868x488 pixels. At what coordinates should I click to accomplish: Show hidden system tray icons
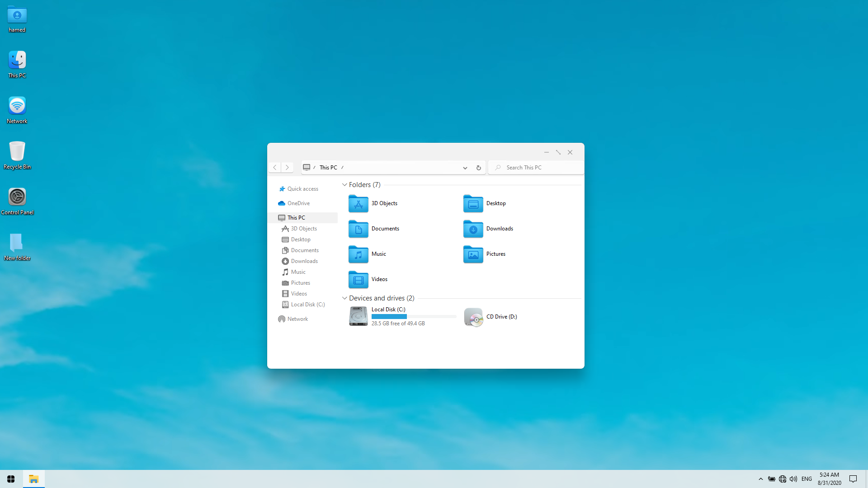point(760,479)
